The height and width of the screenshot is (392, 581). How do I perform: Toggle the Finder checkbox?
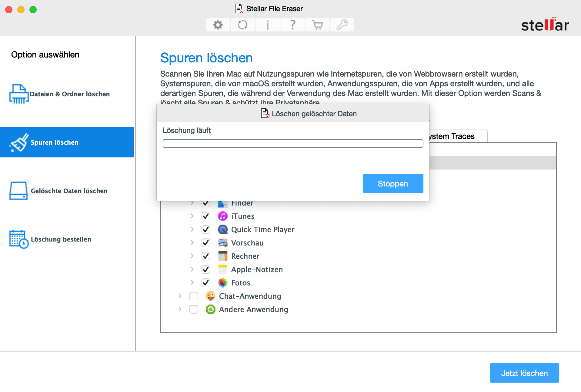pyautogui.click(x=206, y=204)
